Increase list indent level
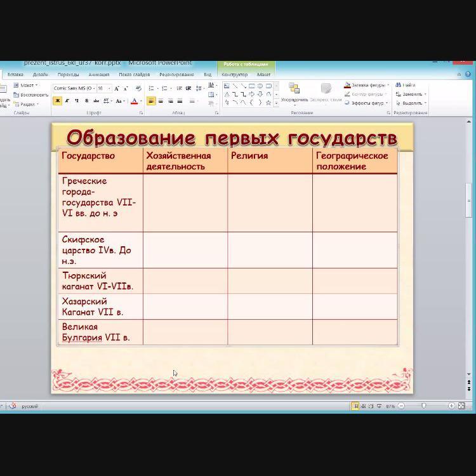 click(188, 88)
